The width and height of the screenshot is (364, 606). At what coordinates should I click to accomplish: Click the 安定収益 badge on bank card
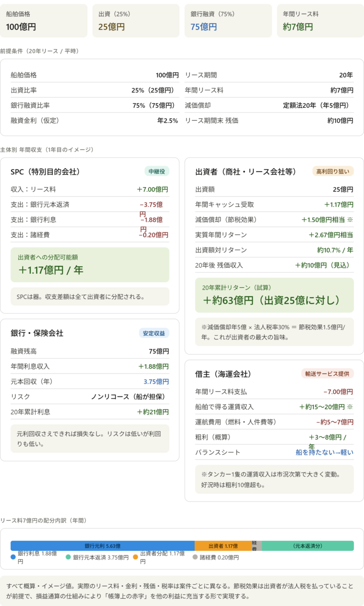pyautogui.click(x=154, y=333)
